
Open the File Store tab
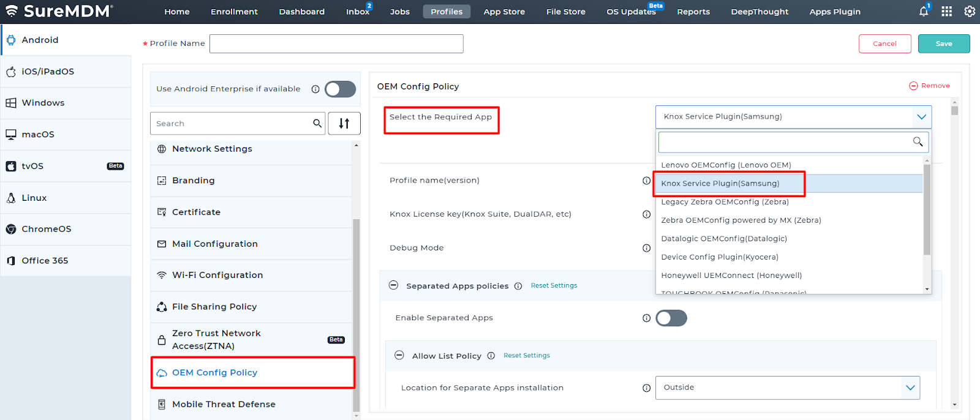click(566, 12)
